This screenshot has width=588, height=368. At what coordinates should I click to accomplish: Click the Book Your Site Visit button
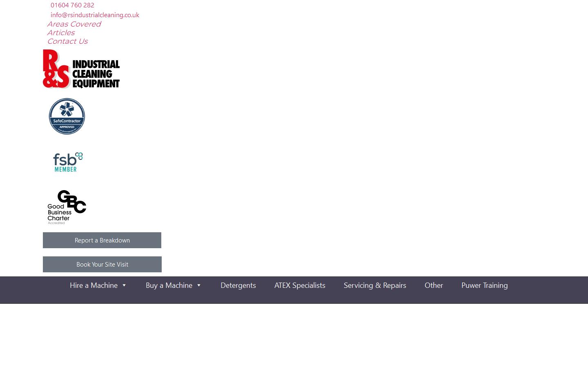tap(102, 265)
